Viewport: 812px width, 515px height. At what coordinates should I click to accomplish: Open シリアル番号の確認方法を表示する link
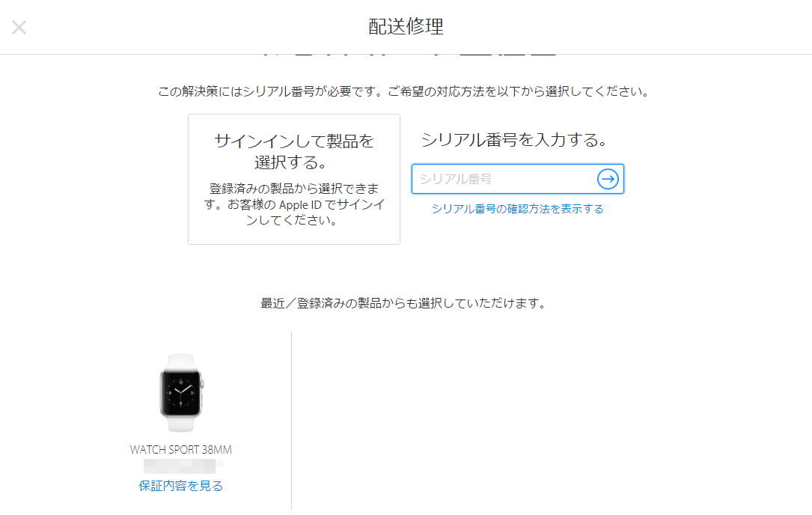(517, 209)
